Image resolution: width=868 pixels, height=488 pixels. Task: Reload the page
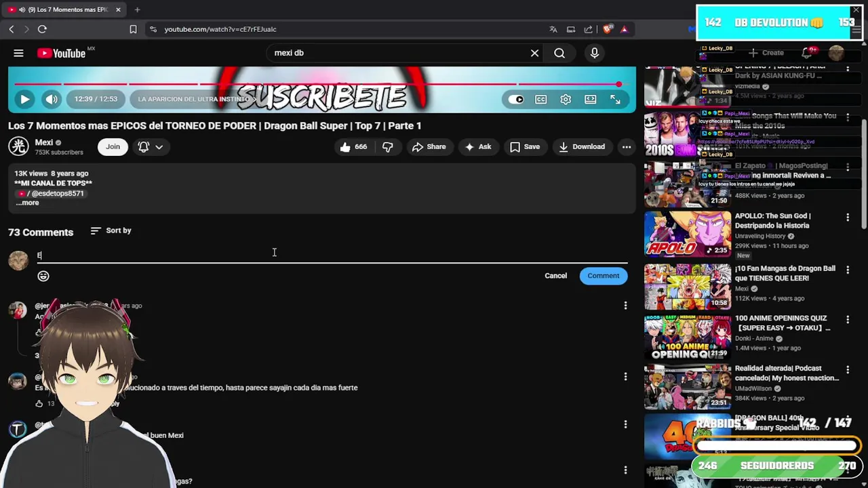click(x=42, y=29)
